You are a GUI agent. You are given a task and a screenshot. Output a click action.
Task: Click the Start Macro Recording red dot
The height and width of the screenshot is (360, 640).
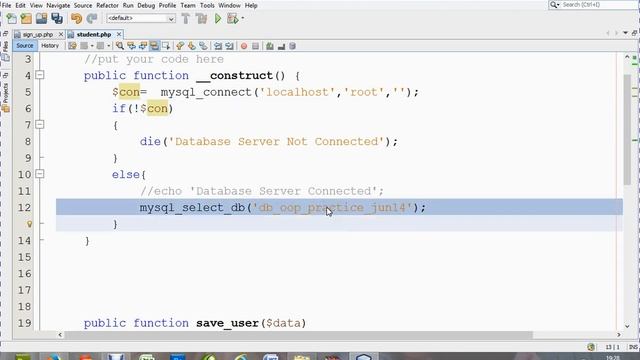(244, 46)
